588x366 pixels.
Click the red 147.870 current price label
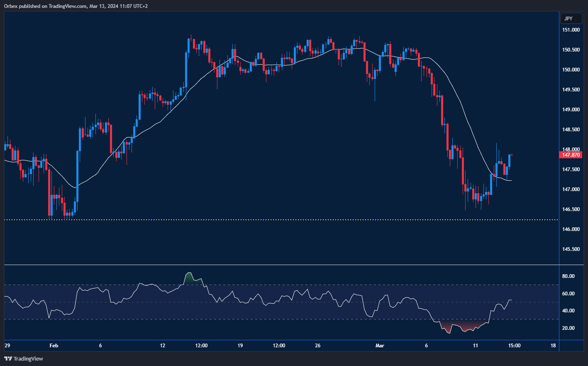pyautogui.click(x=570, y=155)
